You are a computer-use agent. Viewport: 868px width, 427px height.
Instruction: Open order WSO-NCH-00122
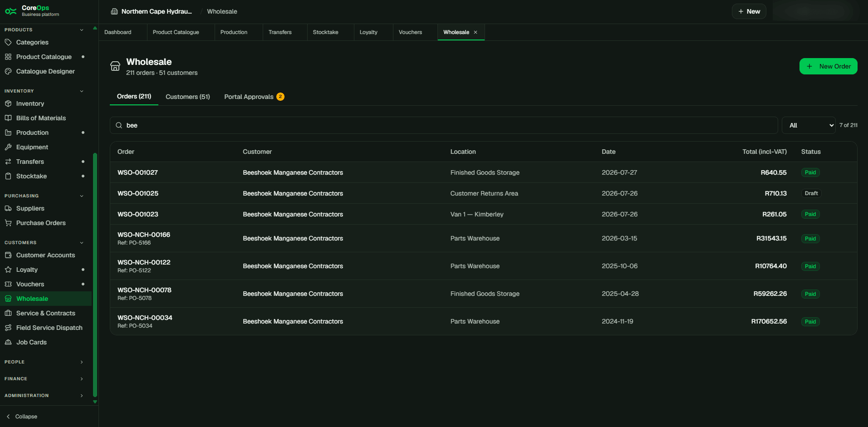[144, 262]
